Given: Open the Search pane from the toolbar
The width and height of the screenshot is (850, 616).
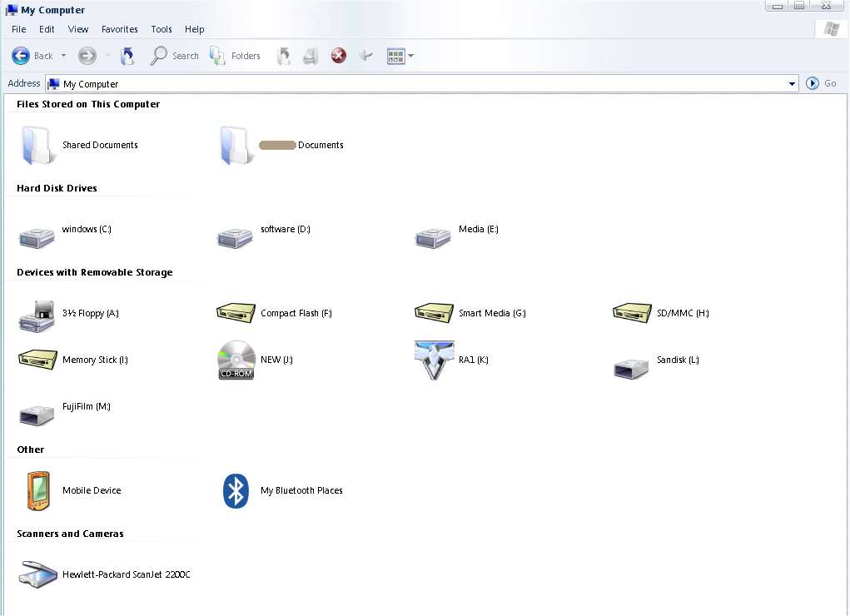Looking at the screenshot, I should (175, 55).
